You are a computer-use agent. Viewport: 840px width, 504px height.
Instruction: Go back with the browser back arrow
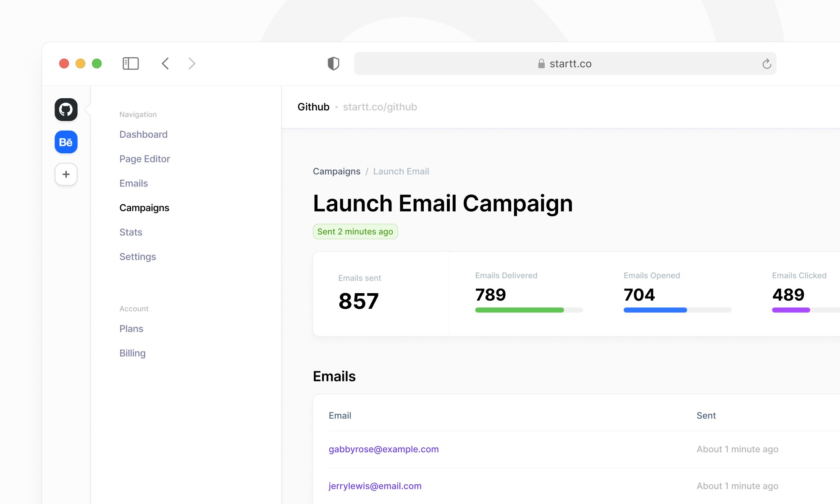pos(165,63)
